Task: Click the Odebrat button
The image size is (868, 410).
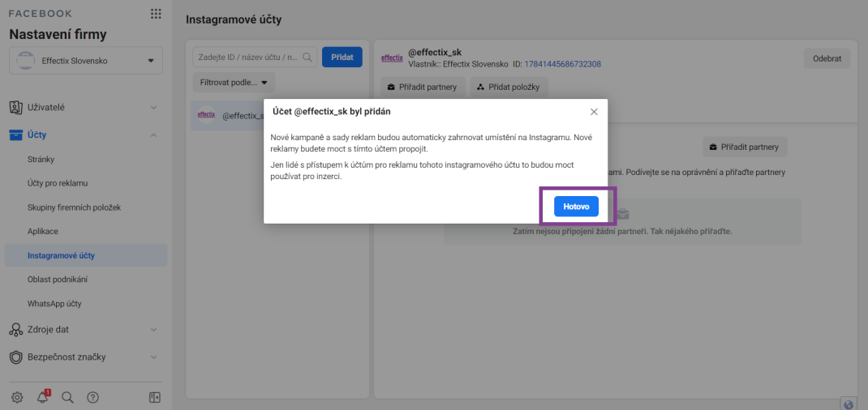Action: tap(827, 58)
